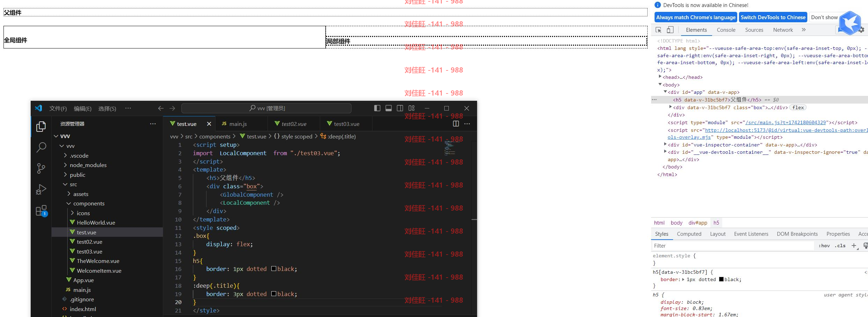The image size is (868, 317).
Task: Click the black swatch on code line 16
Action: coord(274,269)
